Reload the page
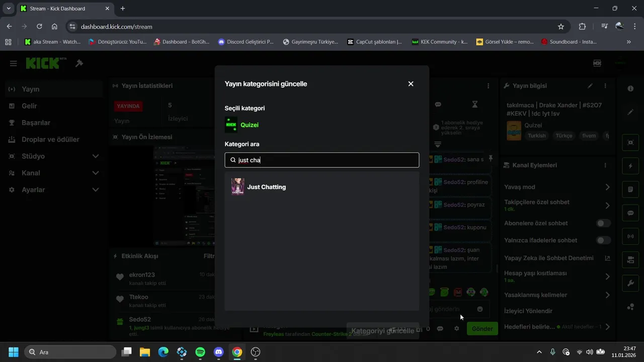 (39, 27)
